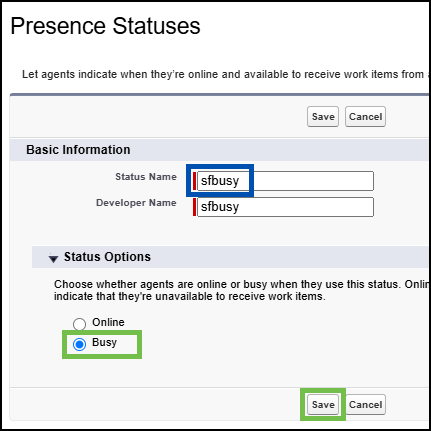Select the Online radio button
This screenshot has width=431, height=431.
tap(79, 324)
